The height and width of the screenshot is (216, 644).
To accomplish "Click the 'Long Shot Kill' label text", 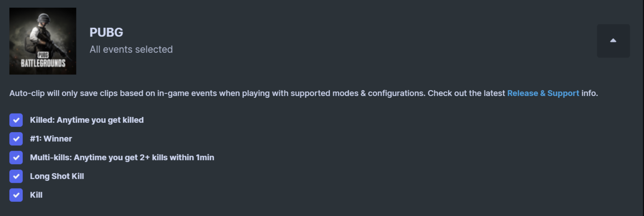I will click(x=57, y=176).
